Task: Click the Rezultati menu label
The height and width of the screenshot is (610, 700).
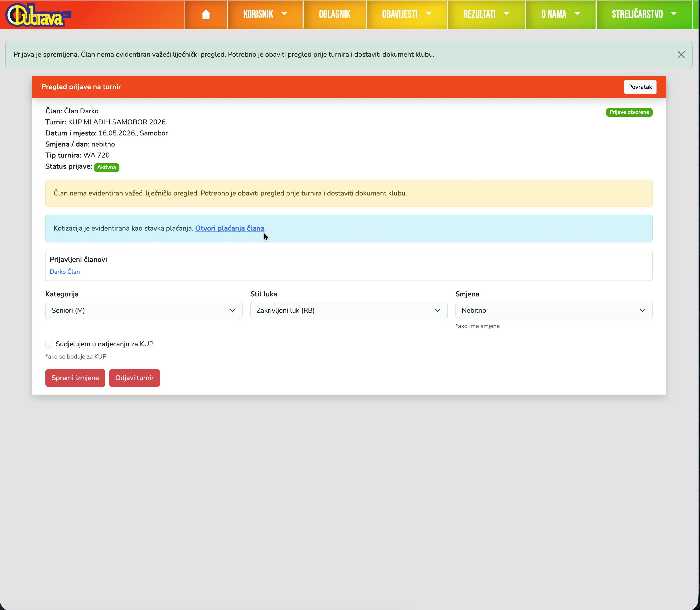Action: (x=479, y=14)
